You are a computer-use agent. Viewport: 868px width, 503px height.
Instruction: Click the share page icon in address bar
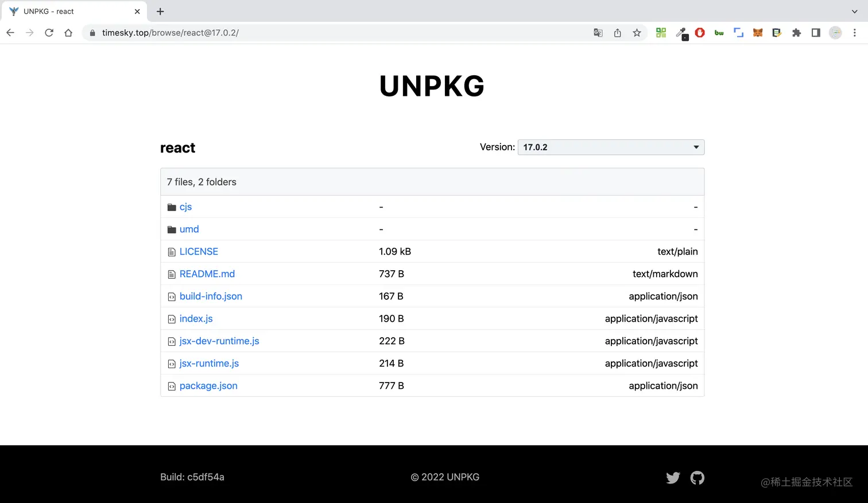tap(618, 33)
